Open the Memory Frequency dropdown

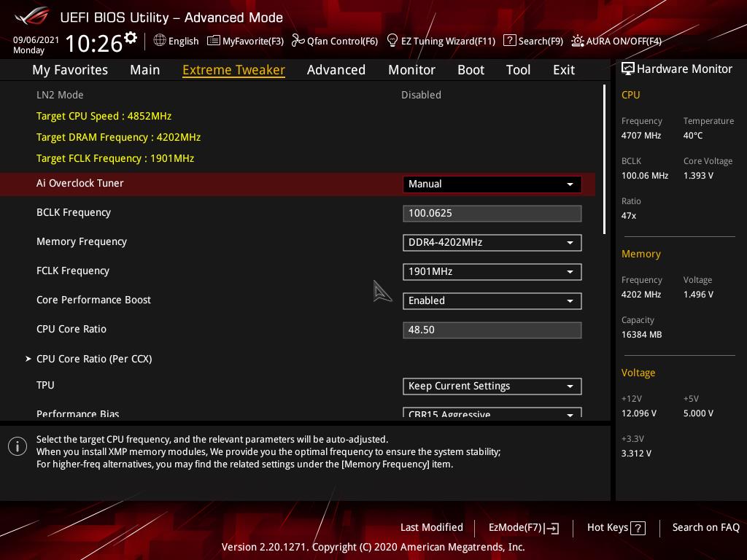pos(492,242)
